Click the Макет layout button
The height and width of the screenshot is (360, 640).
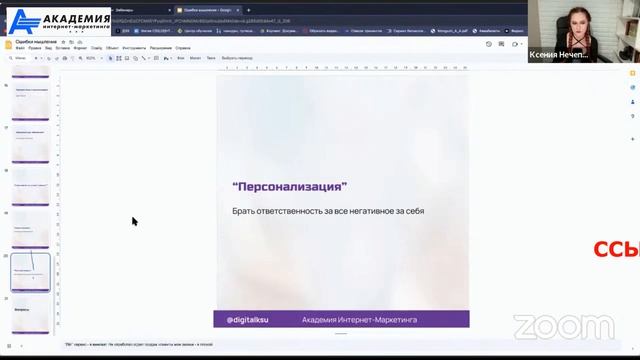coord(195,58)
